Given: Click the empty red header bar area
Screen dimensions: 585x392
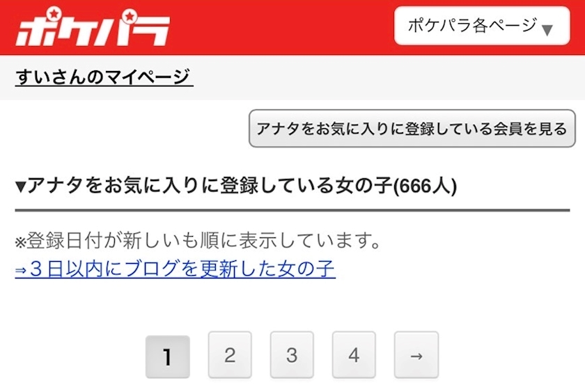Looking at the screenshot, I should click(x=281, y=27).
